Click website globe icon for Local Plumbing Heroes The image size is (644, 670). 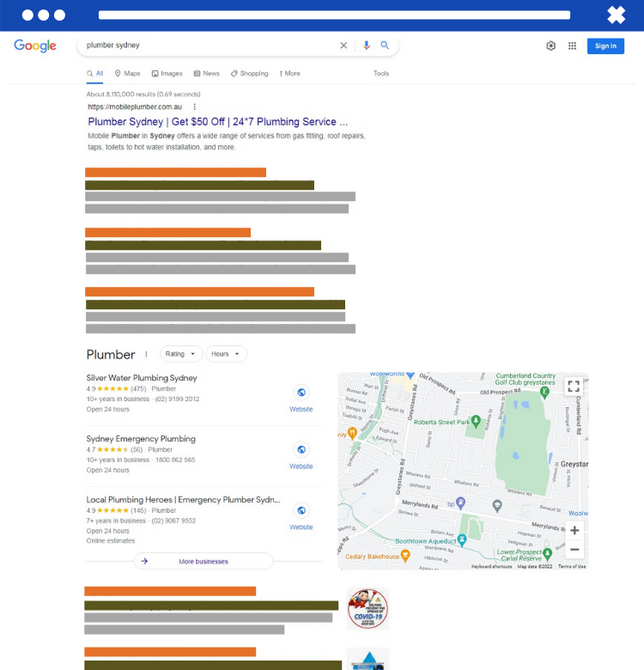tap(301, 510)
